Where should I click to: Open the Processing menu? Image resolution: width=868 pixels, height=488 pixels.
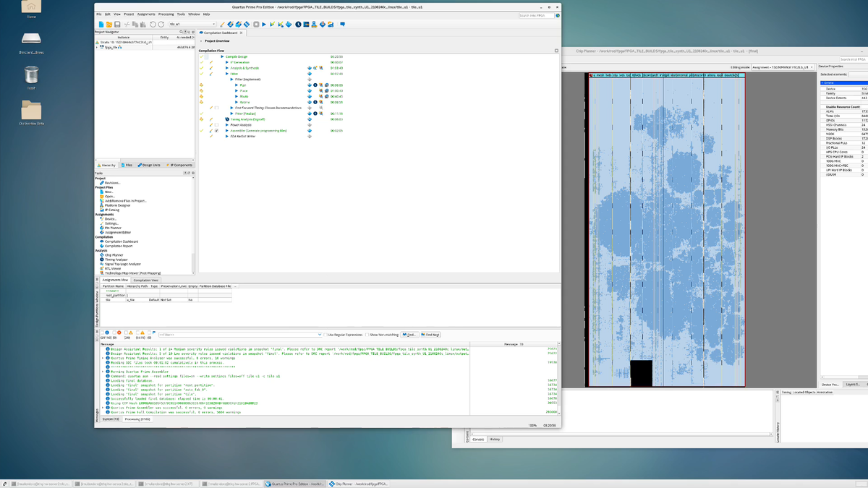166,14
